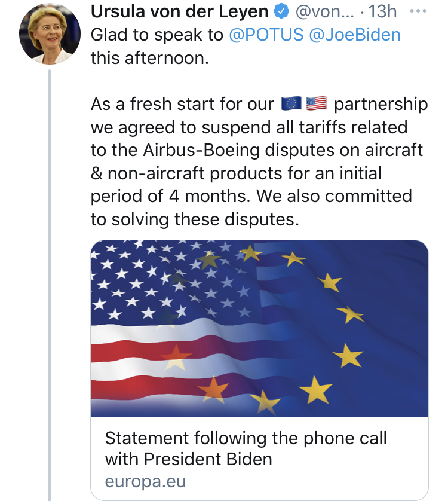
Task: Click the EU flag emoji in the tweet
Action: [291, 104]
